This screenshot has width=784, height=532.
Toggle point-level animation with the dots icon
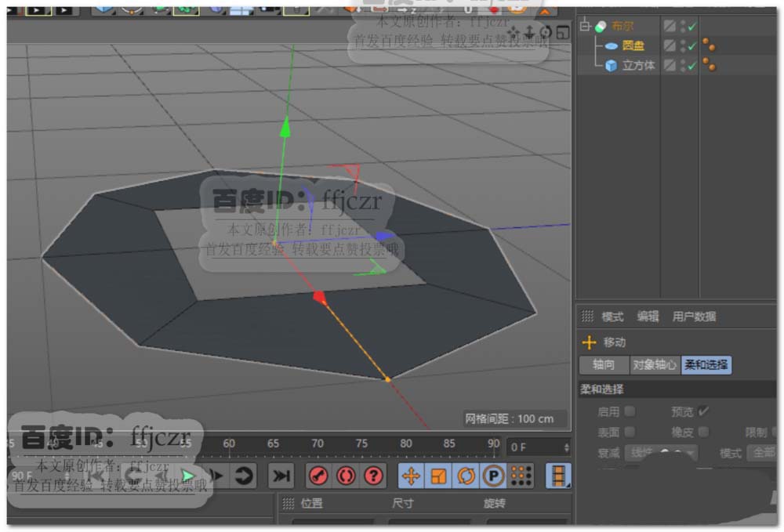click(x=521, y=476)
